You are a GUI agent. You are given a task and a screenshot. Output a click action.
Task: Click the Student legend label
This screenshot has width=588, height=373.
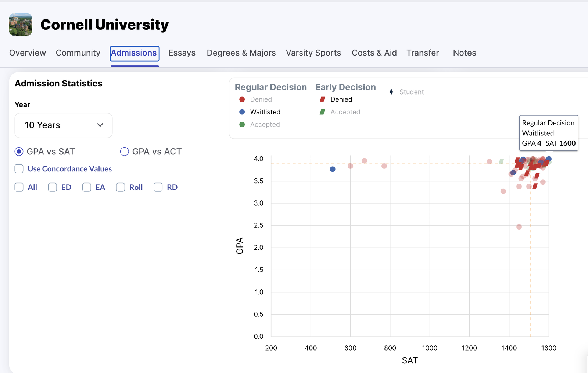click(412, 92)
